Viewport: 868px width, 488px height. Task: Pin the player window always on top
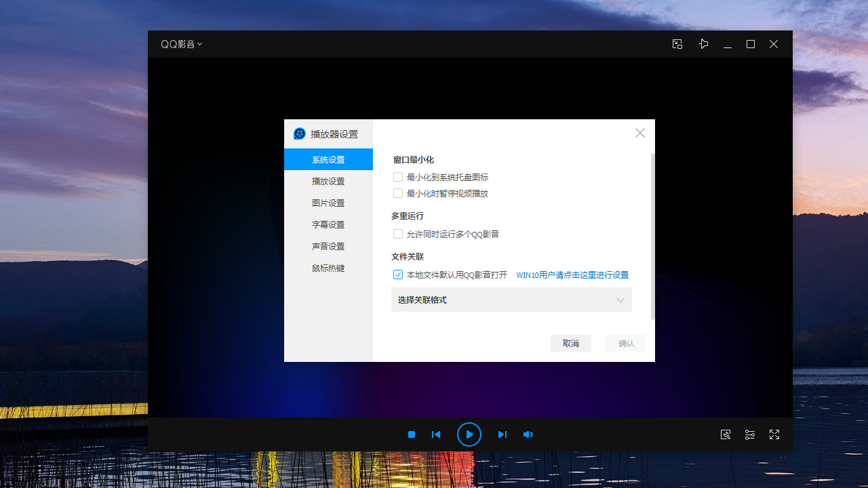click(x=703, y=43)
